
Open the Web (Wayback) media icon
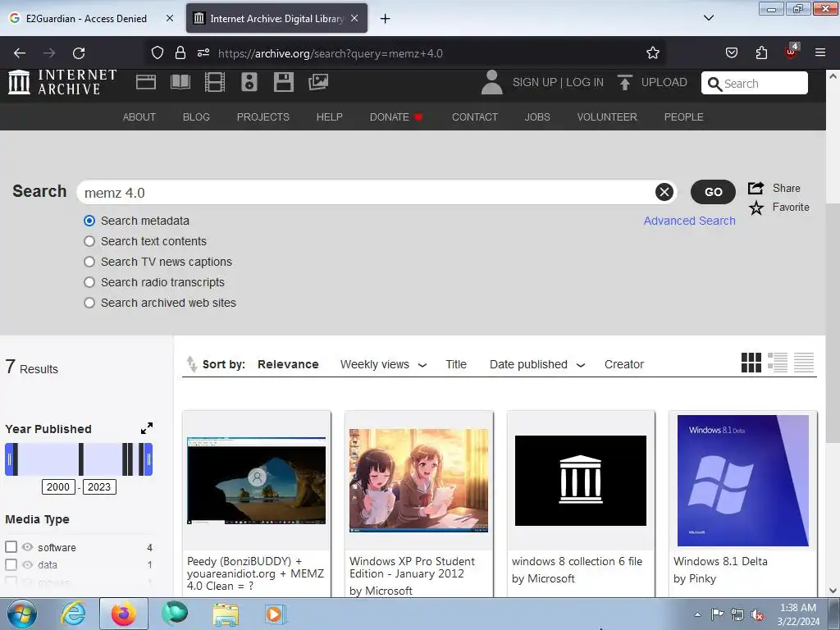tap(146, 82)
